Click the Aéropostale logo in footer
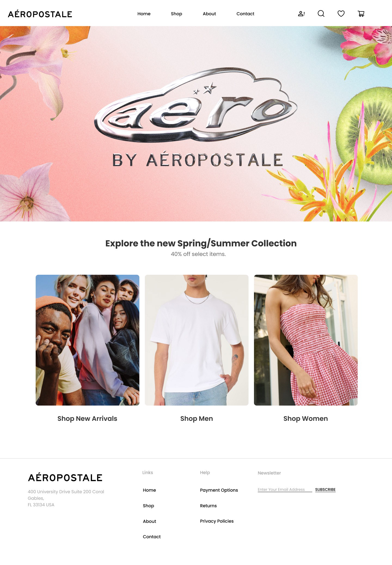Image resolution: width=392 pixels, height=565 pixels. point(65,477)
